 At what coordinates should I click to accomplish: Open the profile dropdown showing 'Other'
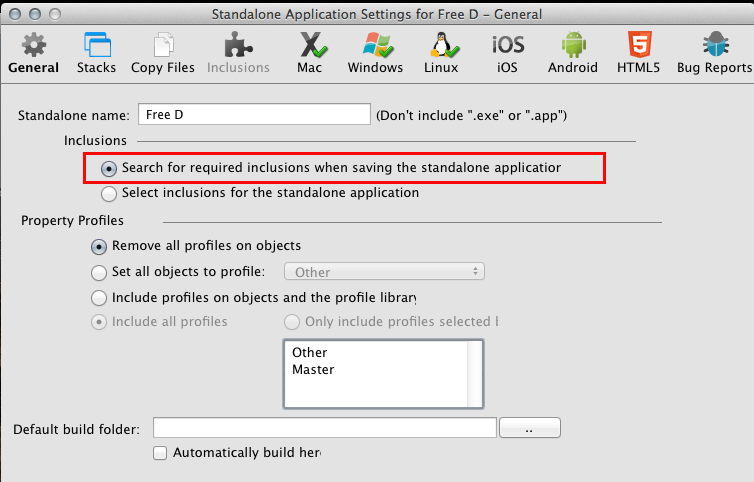(x=384, y=272)
